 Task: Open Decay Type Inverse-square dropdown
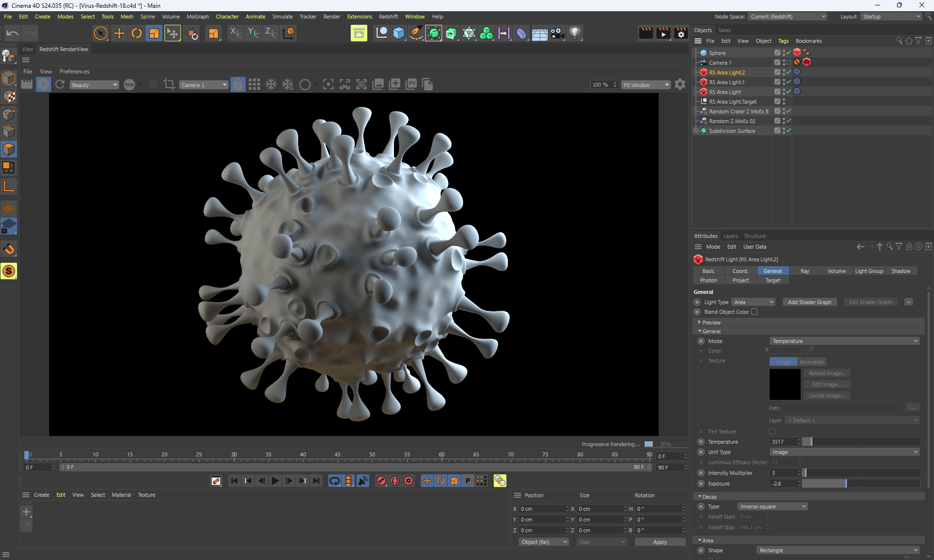coord(772,506)
